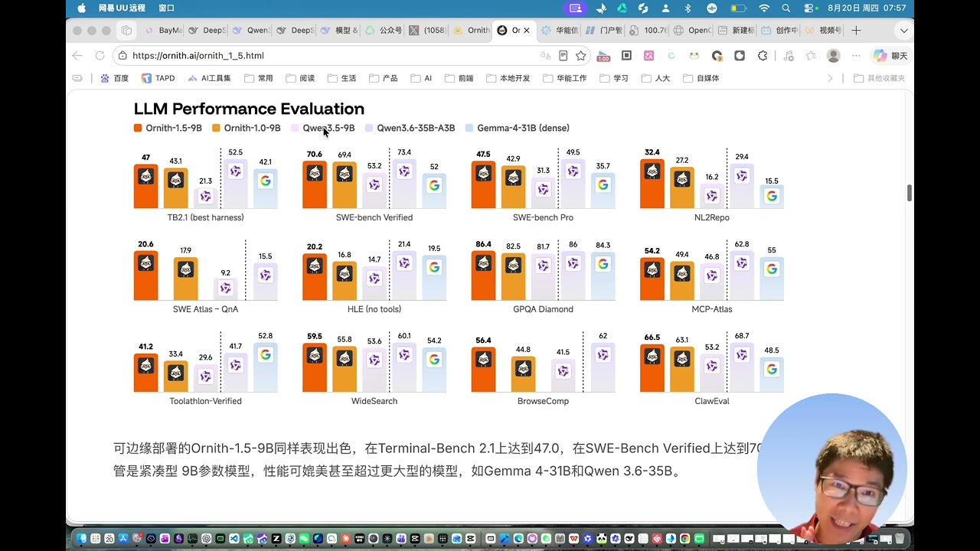Screen dimensions: 980x551
Task: Open the 聊天 Copilot sidebar
Action: [890, 56]
